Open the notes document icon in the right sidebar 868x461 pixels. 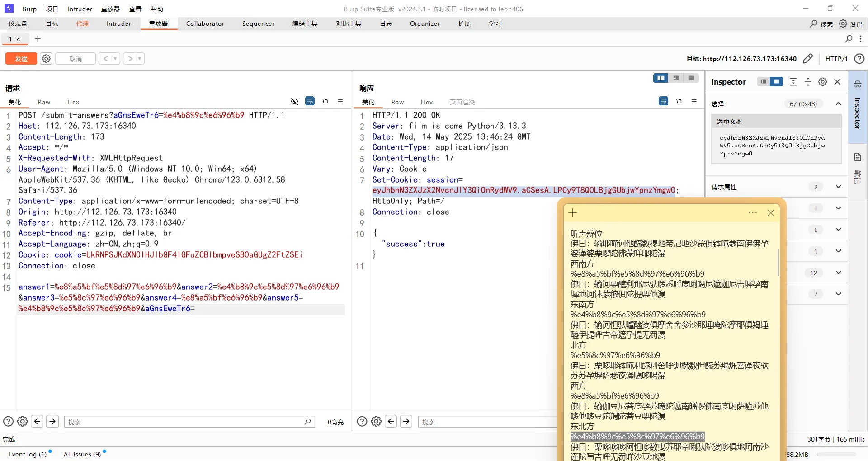click(x=858, y=157)
